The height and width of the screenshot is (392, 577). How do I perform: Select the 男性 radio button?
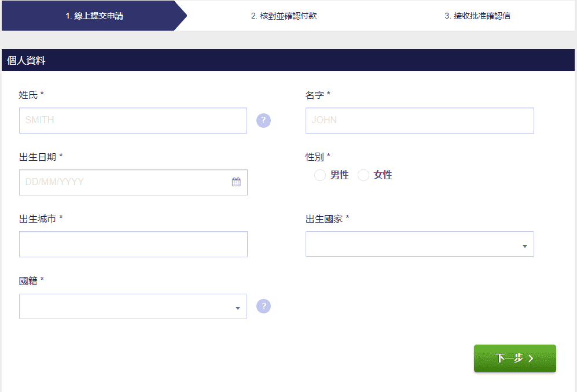pos(320,175)
